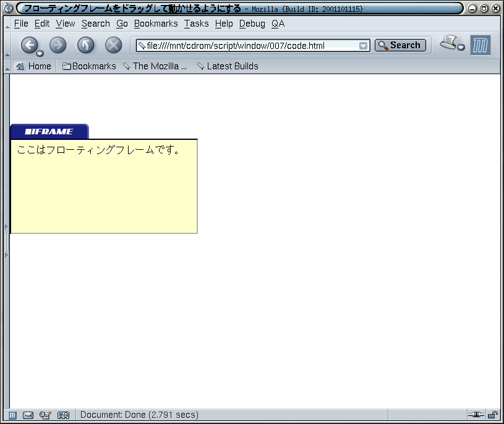Close the Mozilla window

495,9
